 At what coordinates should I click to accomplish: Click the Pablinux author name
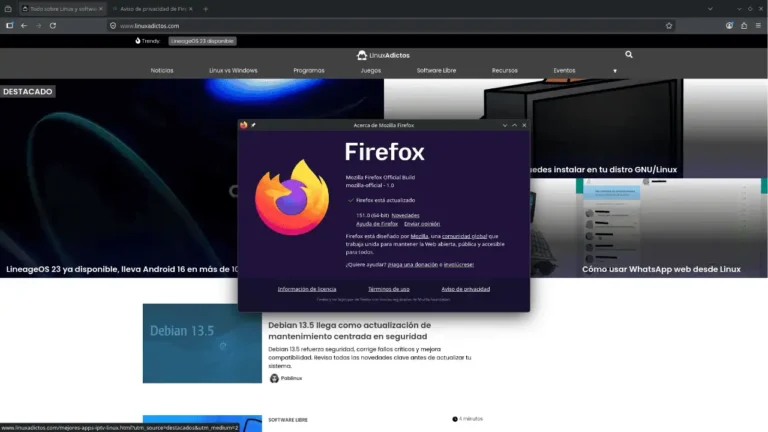coord(291,378)
